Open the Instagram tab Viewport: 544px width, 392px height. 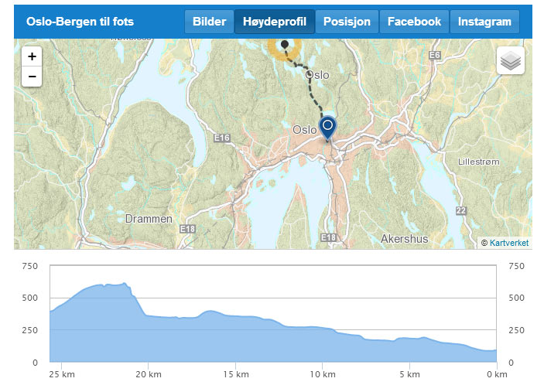484,22
